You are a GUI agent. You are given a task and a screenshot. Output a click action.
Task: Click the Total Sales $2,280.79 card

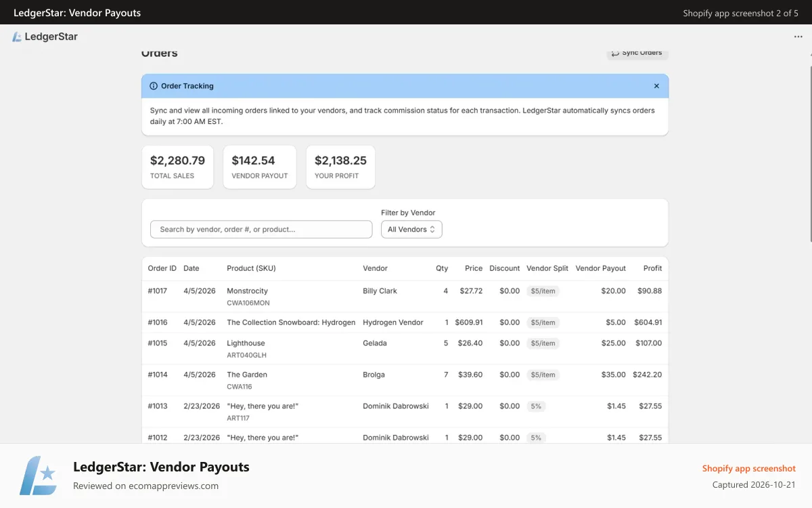tap(177, 167)
